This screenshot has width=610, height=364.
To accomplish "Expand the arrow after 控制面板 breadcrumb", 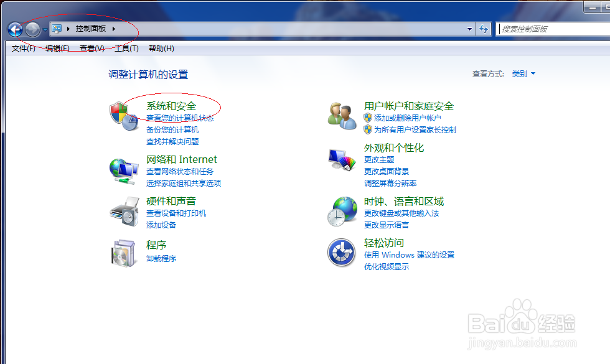I will click(113, 29).
